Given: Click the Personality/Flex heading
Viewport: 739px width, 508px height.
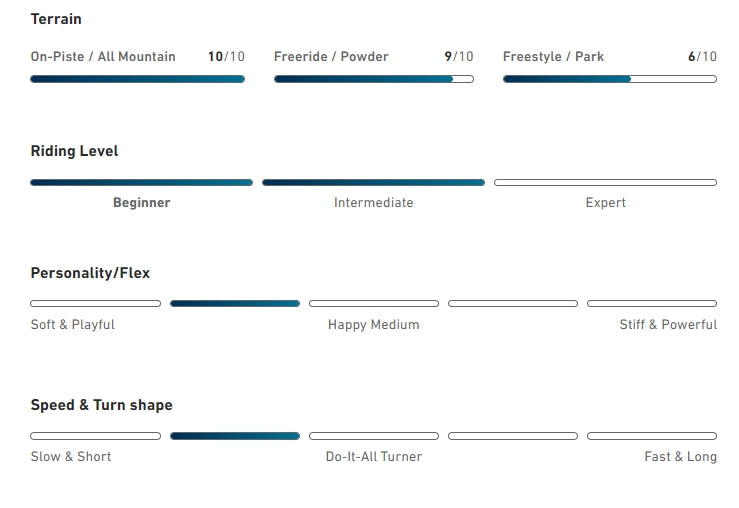Looking at the screenshot, I should 90,273.
